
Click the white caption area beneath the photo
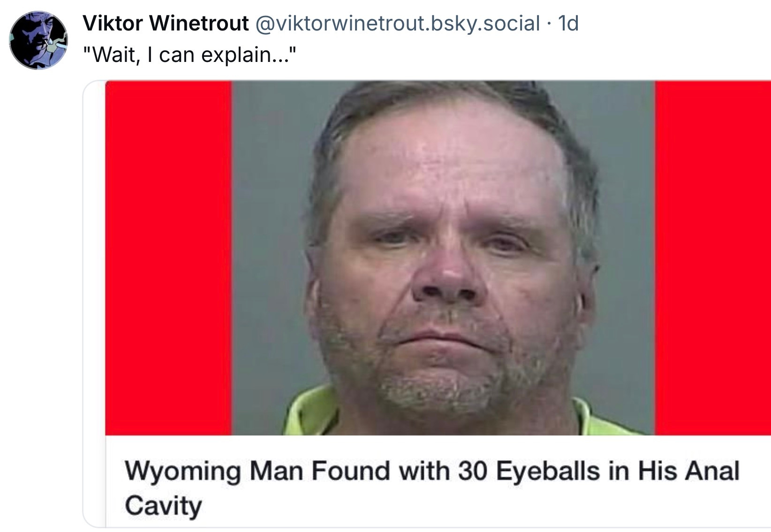(438, 482)
